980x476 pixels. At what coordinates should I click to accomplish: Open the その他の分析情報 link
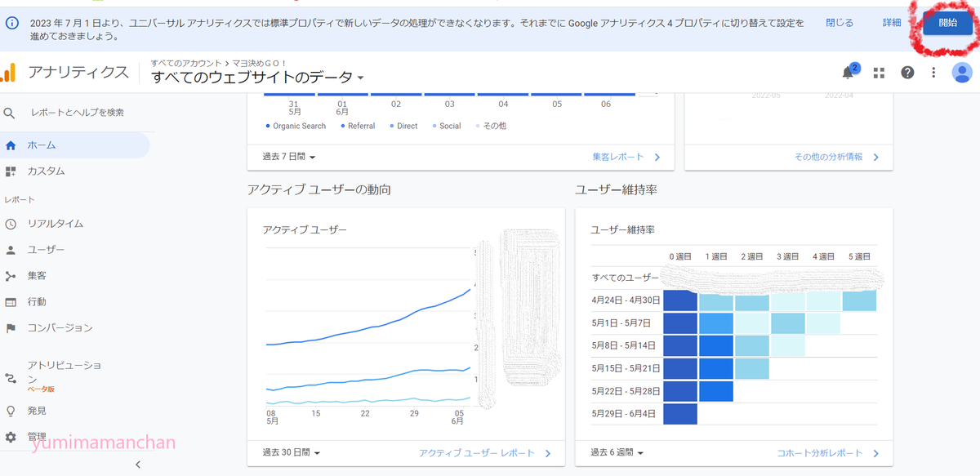pos(837,157)
